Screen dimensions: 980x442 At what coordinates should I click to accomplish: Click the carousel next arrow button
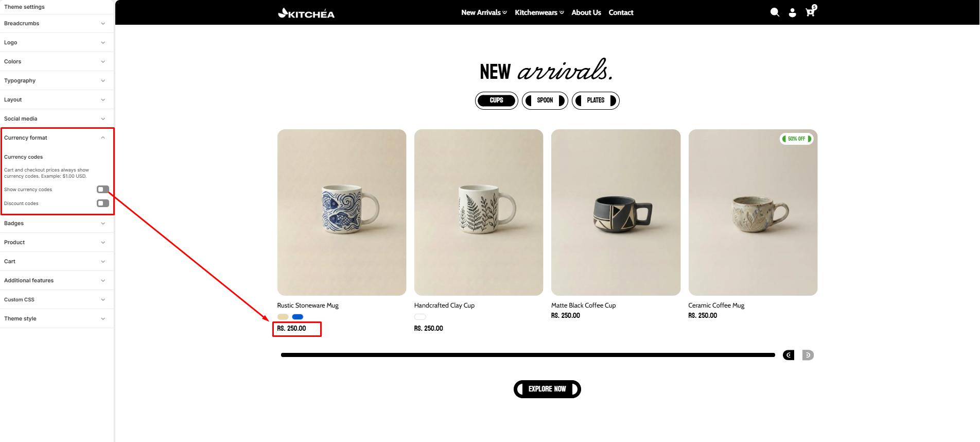tap(808, 355)
